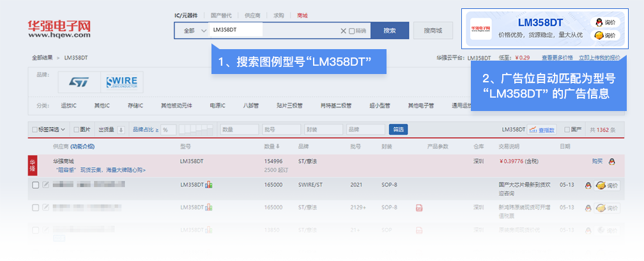Select the checkbox on the SWIRE/ST row
Screen dimensions: 644x261
pos(36,185)
